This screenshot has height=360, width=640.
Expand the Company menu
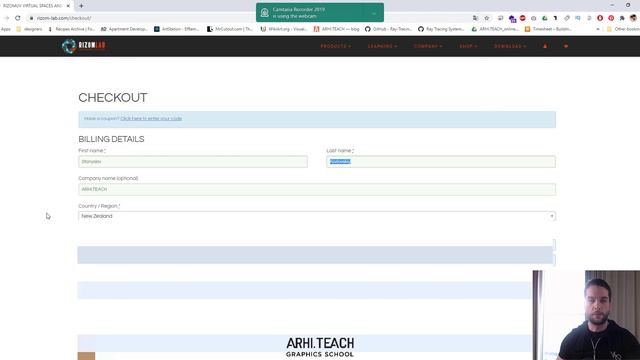(x=428, y=46)
